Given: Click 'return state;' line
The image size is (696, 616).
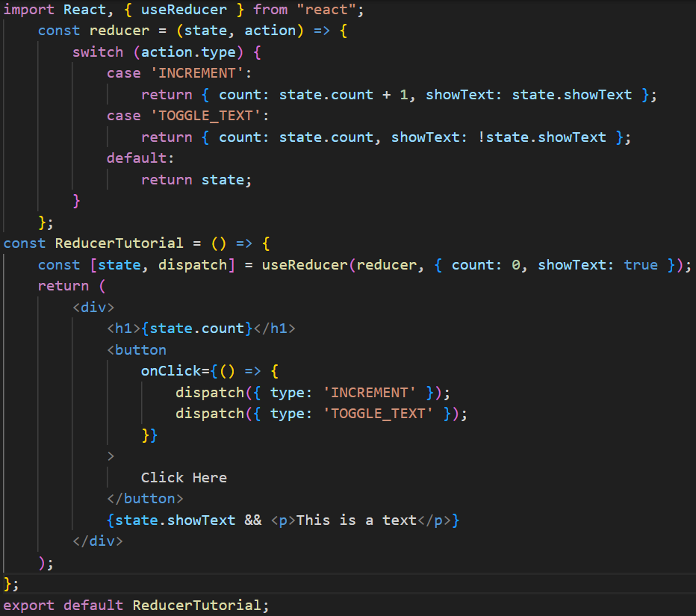Looking at the screenshot, I should pos(196,180).
